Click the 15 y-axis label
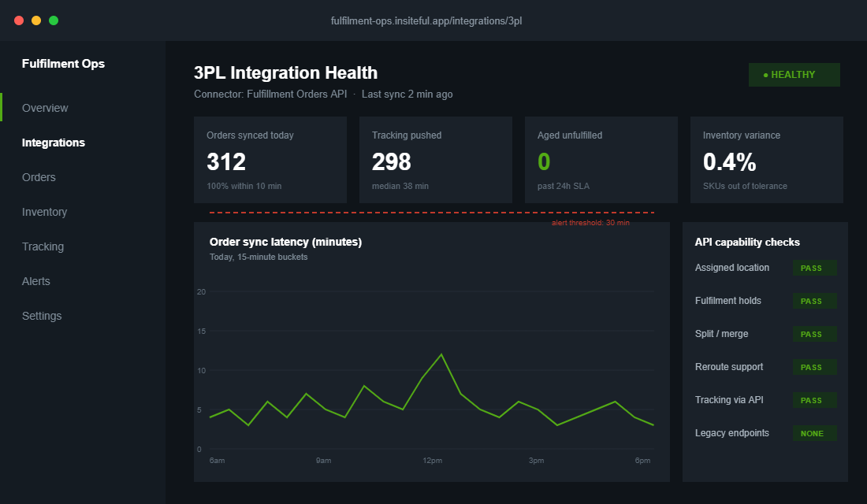The height and width of the screenshot is (504, 867). 201,331
